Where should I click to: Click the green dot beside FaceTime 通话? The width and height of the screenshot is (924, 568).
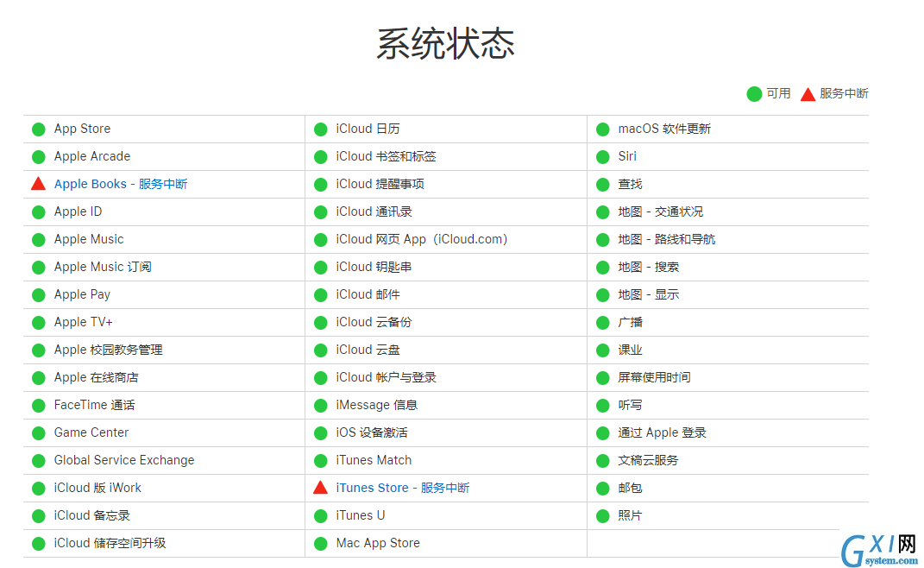[38, 405]
